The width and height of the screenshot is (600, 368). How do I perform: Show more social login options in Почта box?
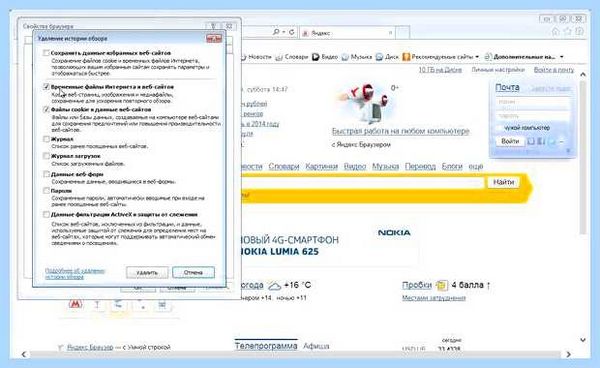(561, 142)
